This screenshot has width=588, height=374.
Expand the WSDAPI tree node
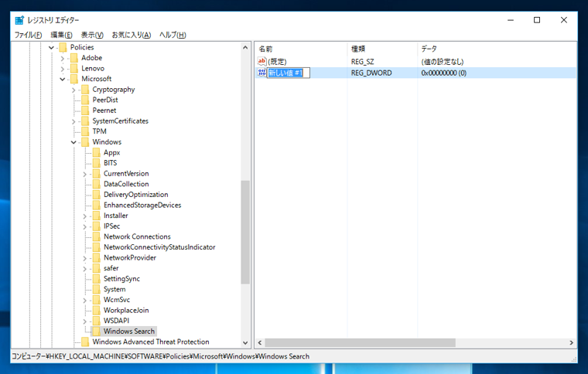pos(85,321)
